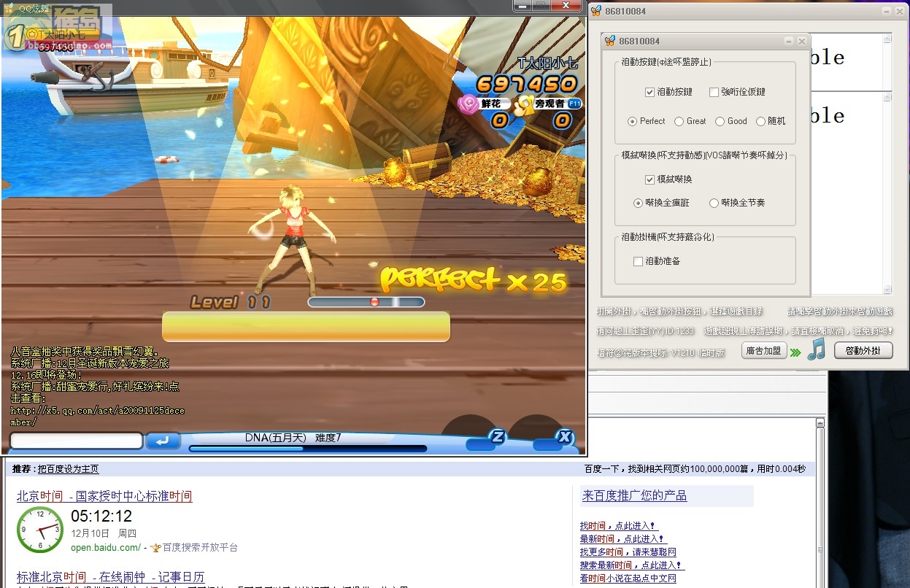Click the blue F11 badge beside 旁观者

click(x=574, y=104)
